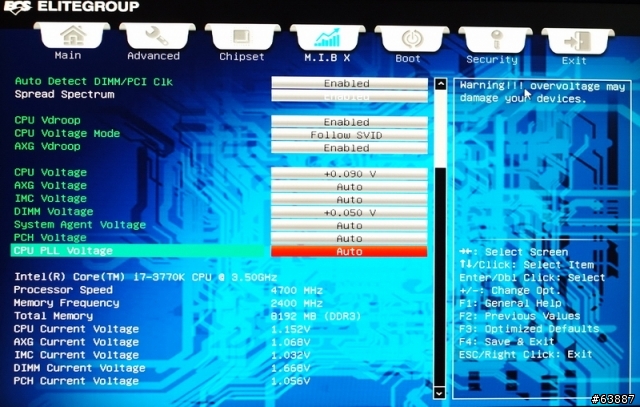Image resolution: width=640 pixels, height=407 pixels.
Task: Switch to the Exit tab label
Action: point(574,61)
